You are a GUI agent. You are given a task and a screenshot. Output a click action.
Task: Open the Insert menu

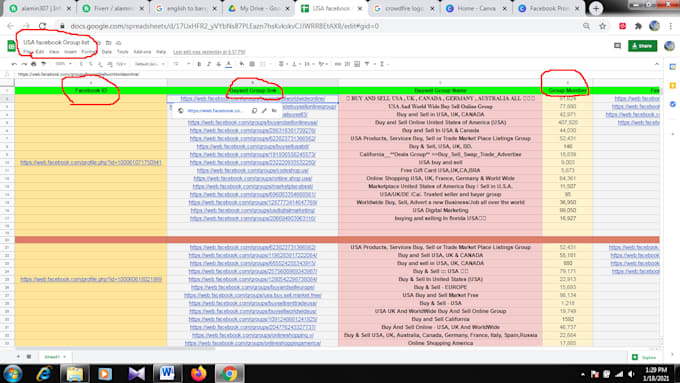coord(70,52)
